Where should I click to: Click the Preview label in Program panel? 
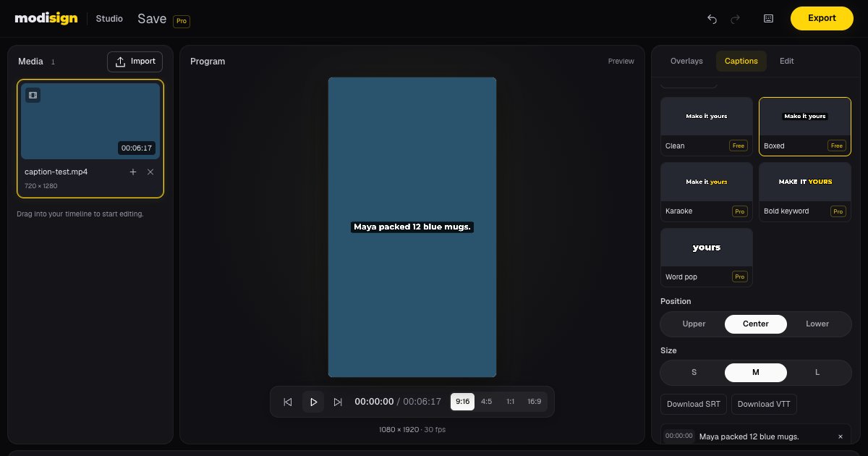[621, 62]
